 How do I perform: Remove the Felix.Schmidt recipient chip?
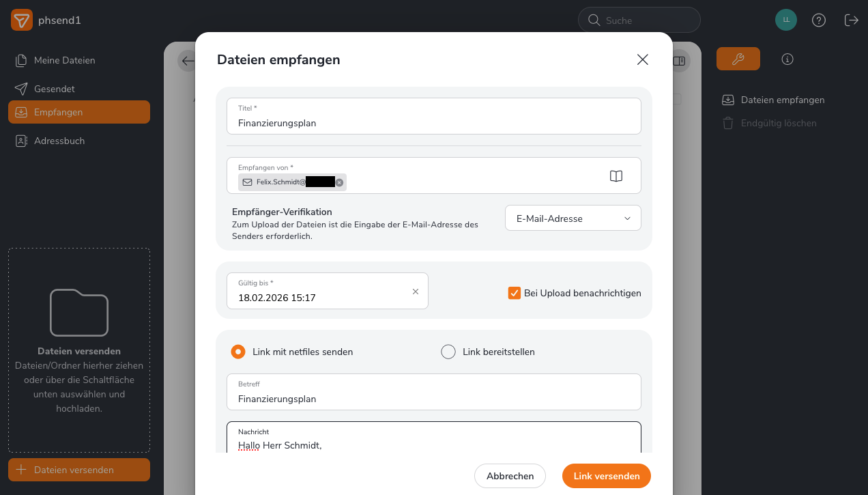tap(339, 182)
